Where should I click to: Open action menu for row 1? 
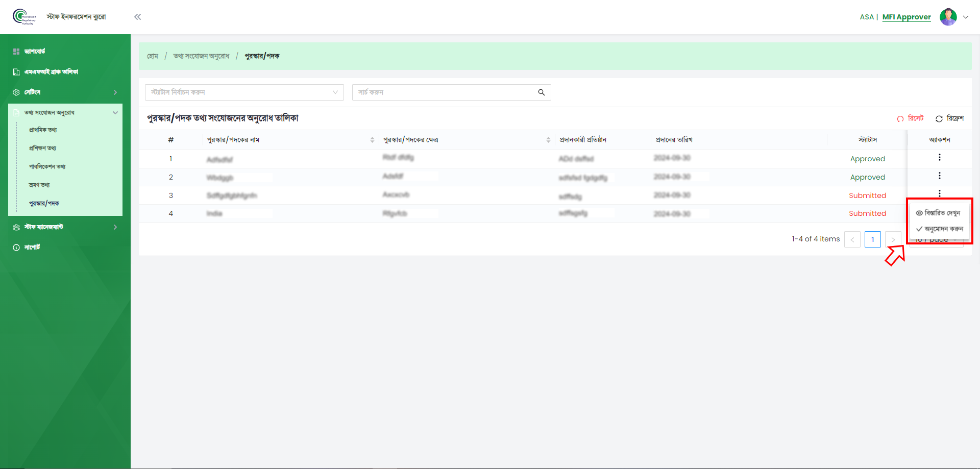click(x=940, y=158)
